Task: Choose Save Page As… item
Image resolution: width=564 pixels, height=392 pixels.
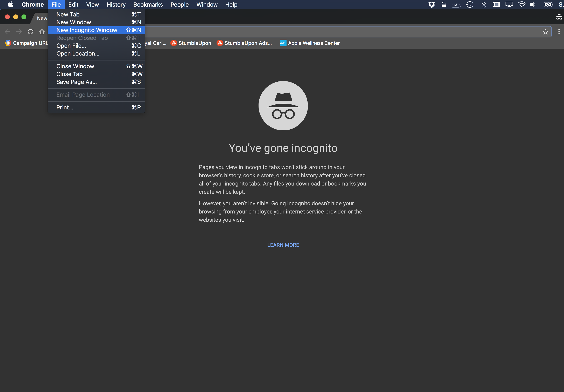Action: click(x=96, y=82)
